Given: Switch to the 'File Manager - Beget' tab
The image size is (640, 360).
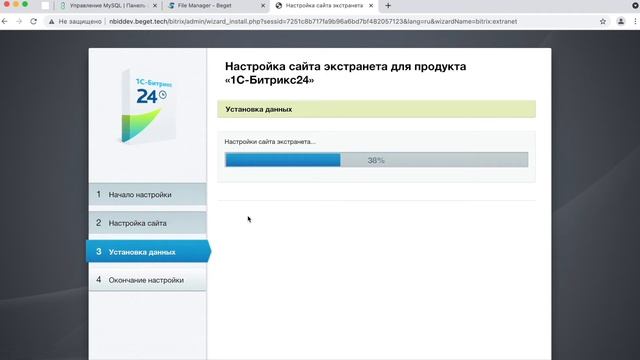Looking at the screenshot, I should [216, 6].
